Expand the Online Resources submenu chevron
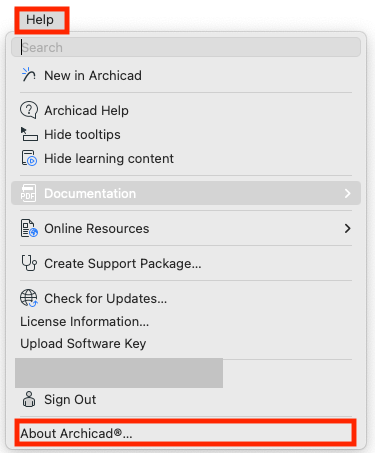This screenshot has width=375, height=453. click(348, 228)
